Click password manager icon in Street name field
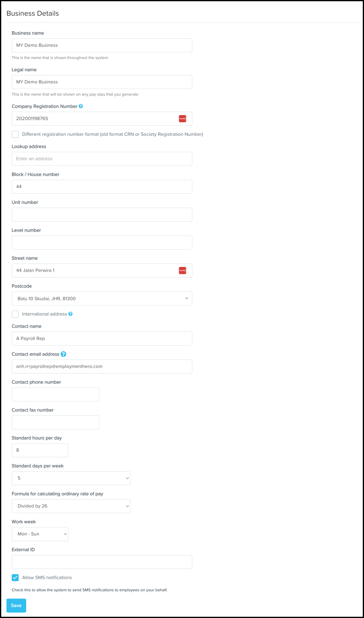The width and height of the screenshot is (364, 618). pyautogui.click(x=182, y=270)
